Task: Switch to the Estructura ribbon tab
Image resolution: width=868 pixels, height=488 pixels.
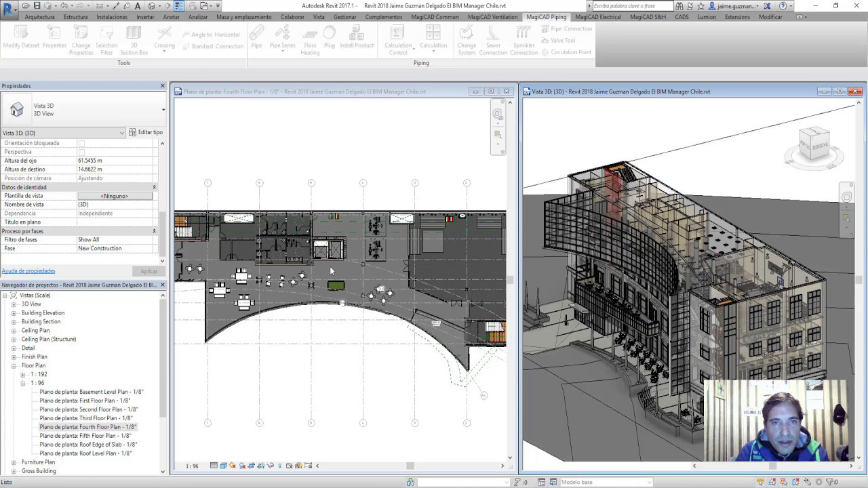Action: tap(75, 17)
